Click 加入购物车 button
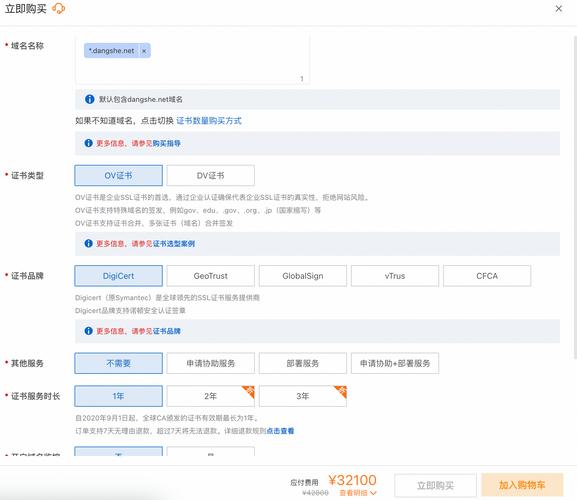Image resolution: width=577 pixels, height=500 pixels. 522,485
